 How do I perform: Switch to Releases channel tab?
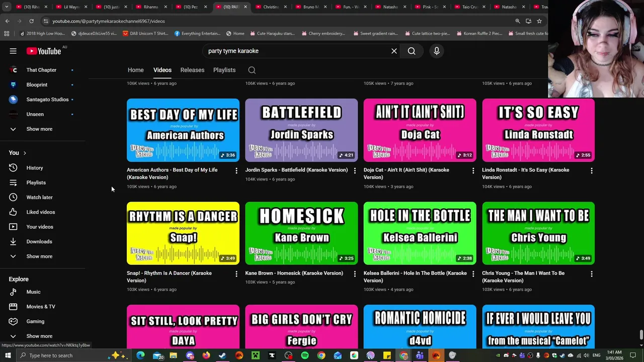pos(192,70)
